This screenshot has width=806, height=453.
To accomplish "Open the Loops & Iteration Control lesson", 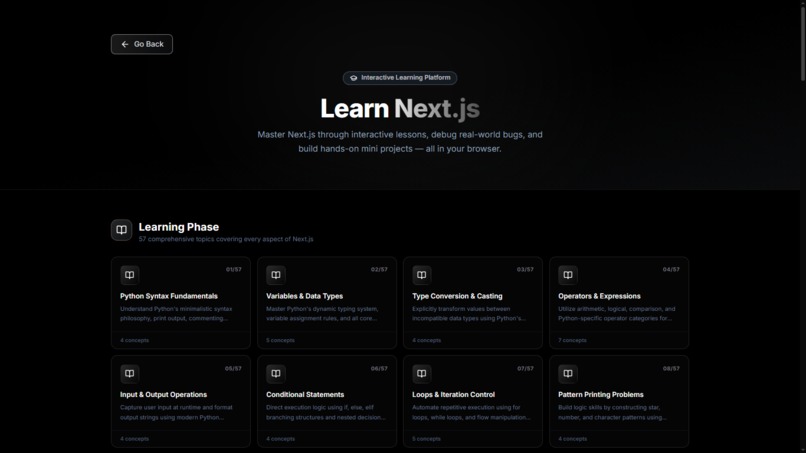I will click(x=473, y=402).
